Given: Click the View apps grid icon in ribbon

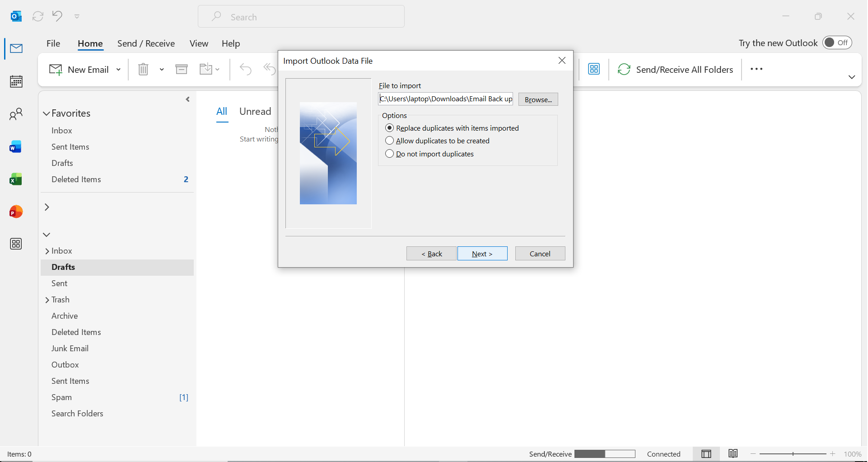Looking at the screenshot, I should pos(594,69).
